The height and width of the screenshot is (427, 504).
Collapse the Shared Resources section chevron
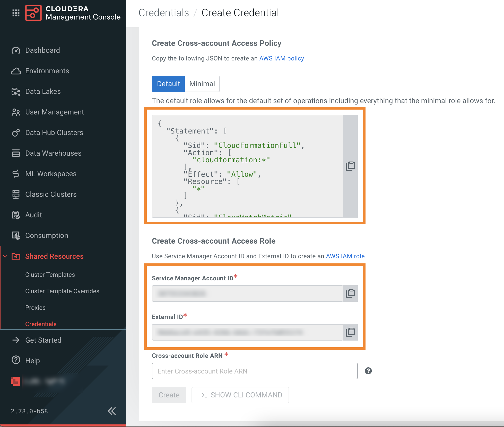5,256
